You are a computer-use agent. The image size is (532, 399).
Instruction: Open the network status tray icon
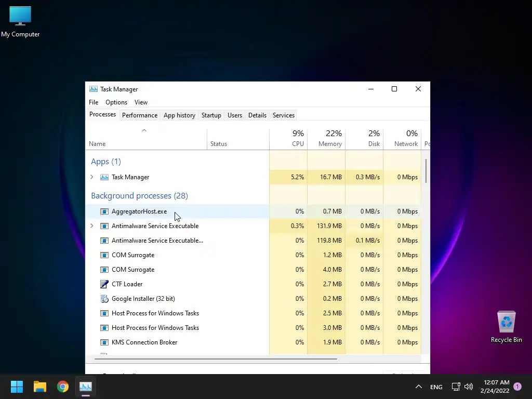click(x=456, y=387)
